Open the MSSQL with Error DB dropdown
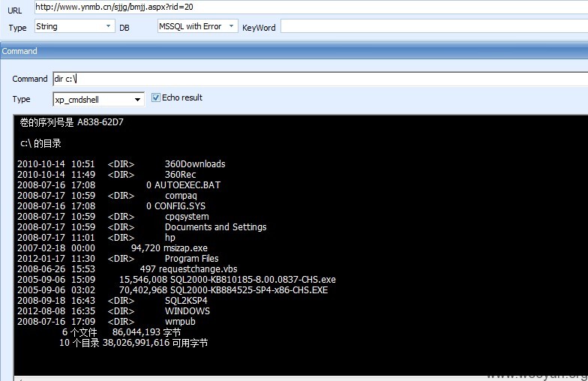Screen dimensions: 588x381 tap(231, 26)
